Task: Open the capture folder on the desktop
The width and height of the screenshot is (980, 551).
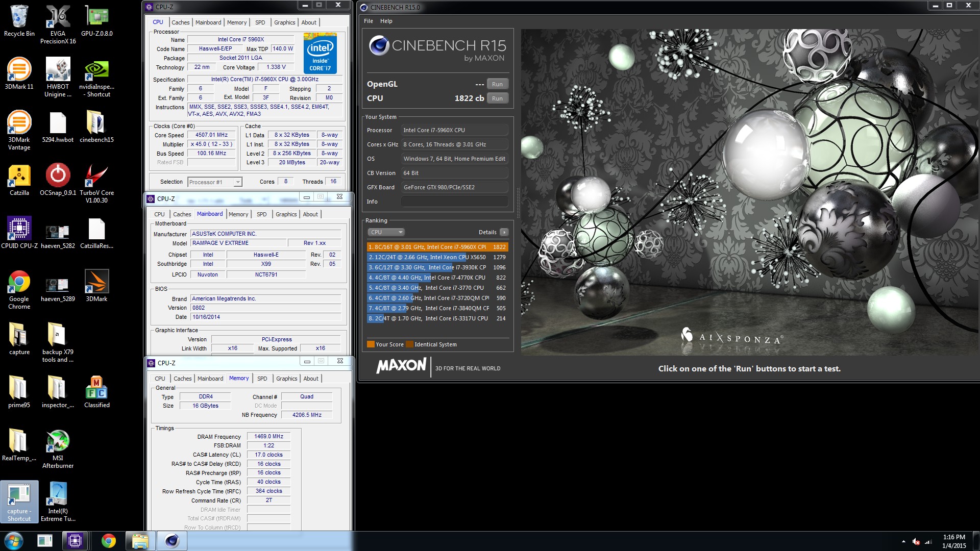Action: point(19,339)
